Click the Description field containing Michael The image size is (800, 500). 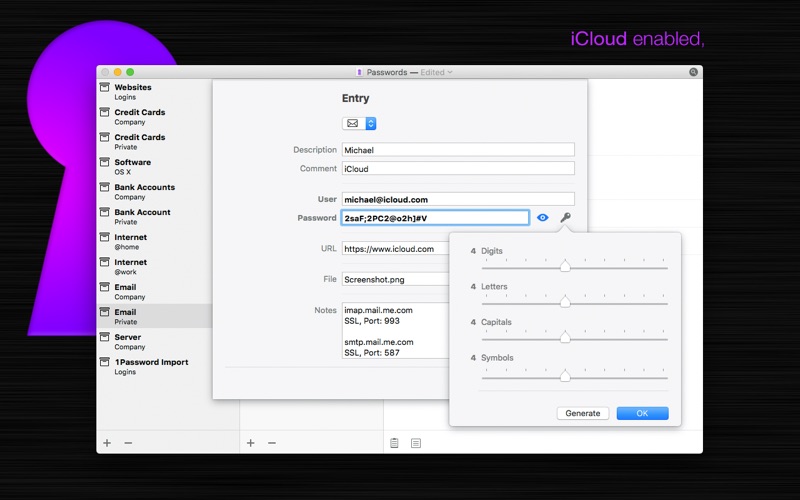click(x=458, y=149)
